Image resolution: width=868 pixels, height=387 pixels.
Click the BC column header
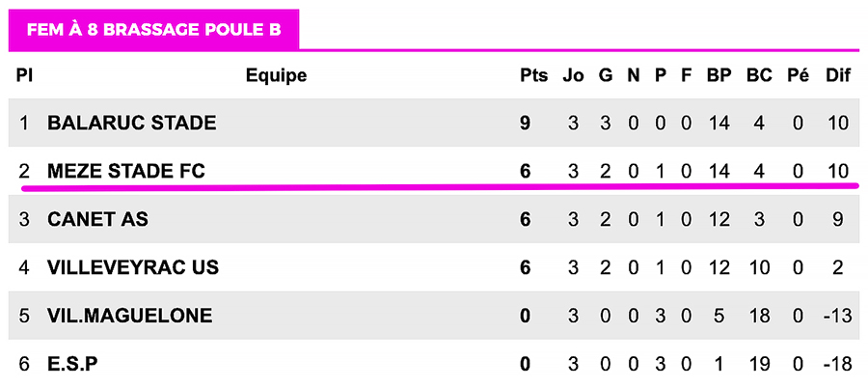coord(758,75)
